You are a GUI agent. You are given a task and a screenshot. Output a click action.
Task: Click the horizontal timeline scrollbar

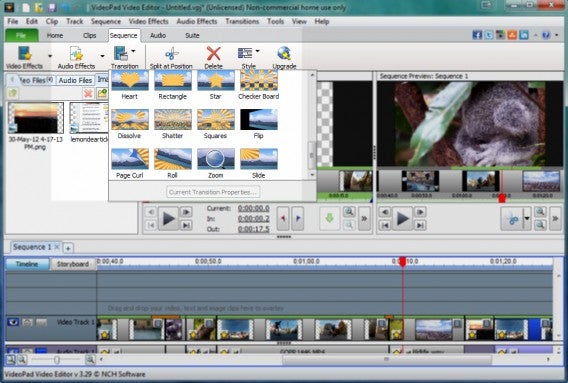click(387, 359)
